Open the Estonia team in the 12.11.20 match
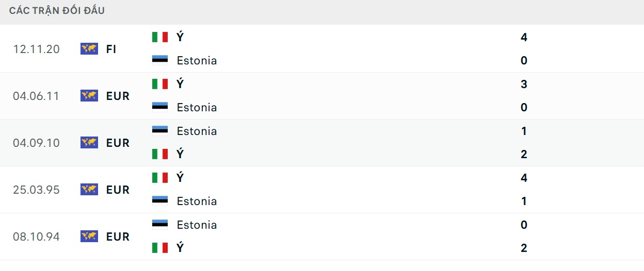 (197, 60)
